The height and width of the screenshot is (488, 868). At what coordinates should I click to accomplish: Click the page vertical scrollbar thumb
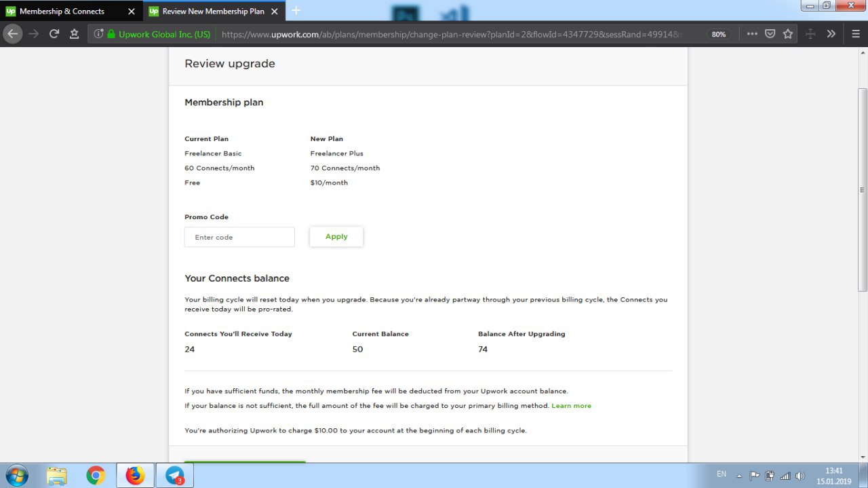(x=863, y=190)
